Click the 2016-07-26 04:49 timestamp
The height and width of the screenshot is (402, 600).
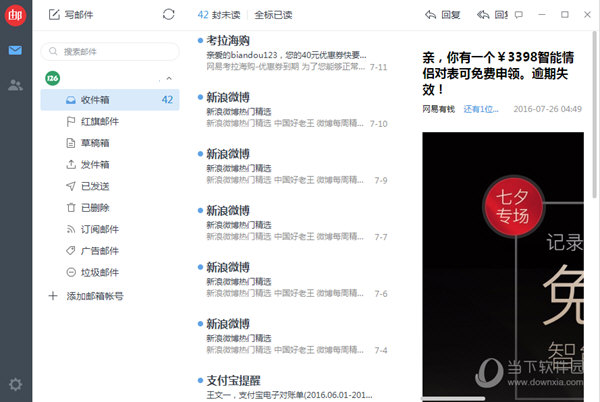pos(548,109)
